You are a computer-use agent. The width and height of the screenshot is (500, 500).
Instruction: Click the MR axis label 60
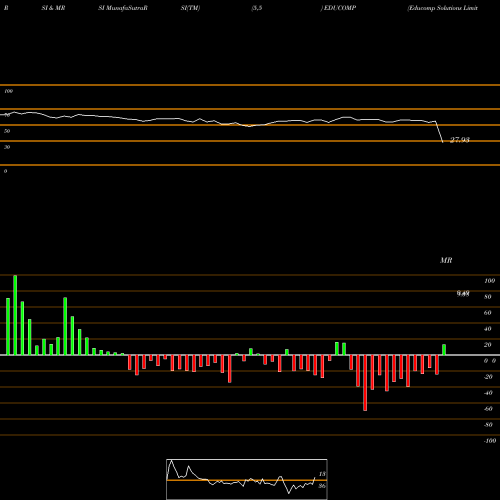pos(488,313)
